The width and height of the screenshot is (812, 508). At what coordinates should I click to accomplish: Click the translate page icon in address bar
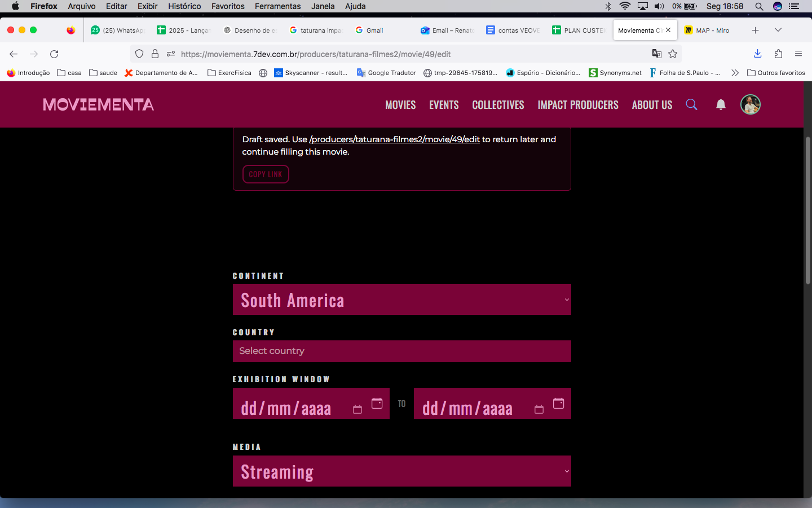[656, 54]
